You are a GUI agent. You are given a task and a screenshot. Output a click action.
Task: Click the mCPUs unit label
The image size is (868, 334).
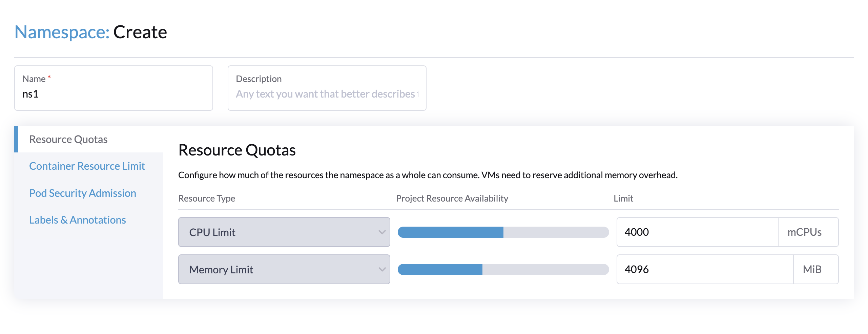tap(804, 232)
